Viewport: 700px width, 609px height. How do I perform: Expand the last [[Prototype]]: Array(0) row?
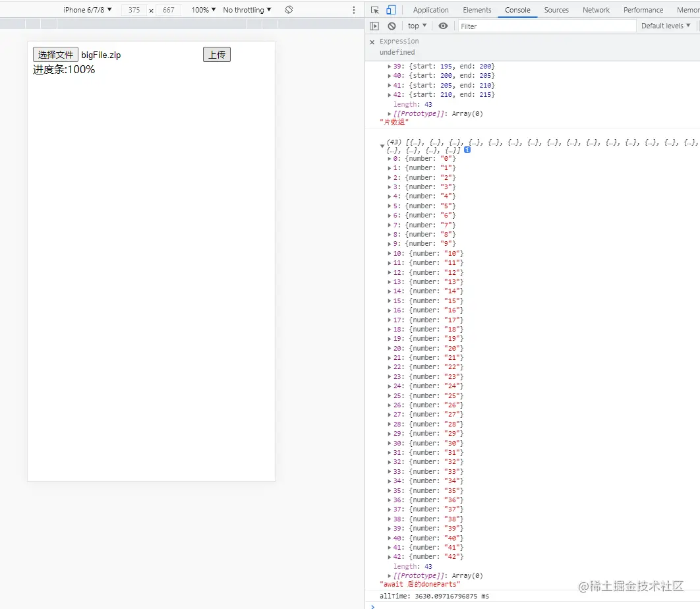click(x=390, y=576)
